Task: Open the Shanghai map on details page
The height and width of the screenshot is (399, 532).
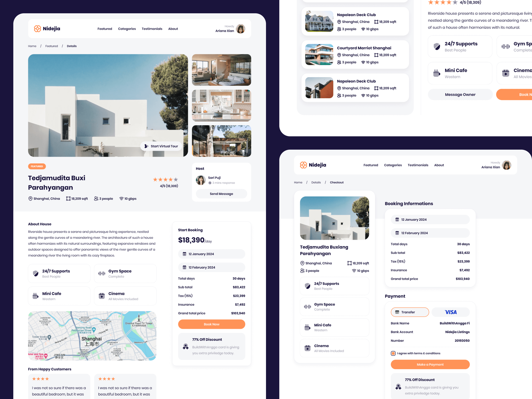Action: [92, 336]
